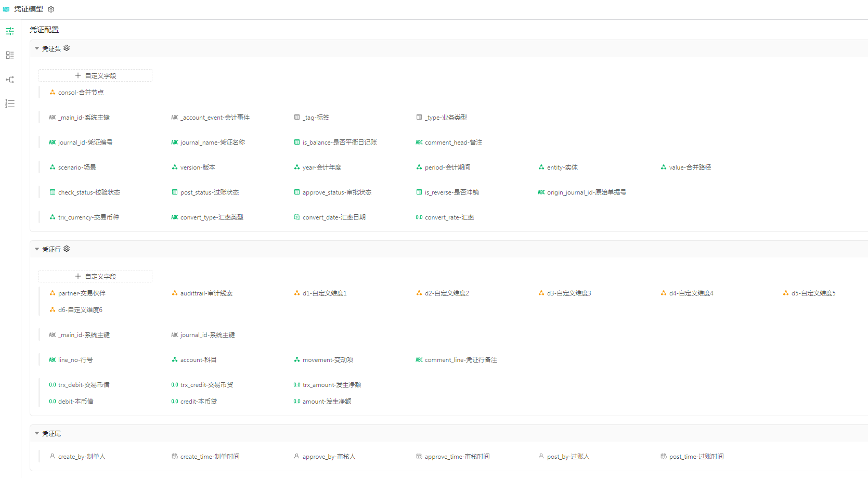
Task: Click the is_balance-是否平衡日记账 field
Action: (x=339, y=143)
